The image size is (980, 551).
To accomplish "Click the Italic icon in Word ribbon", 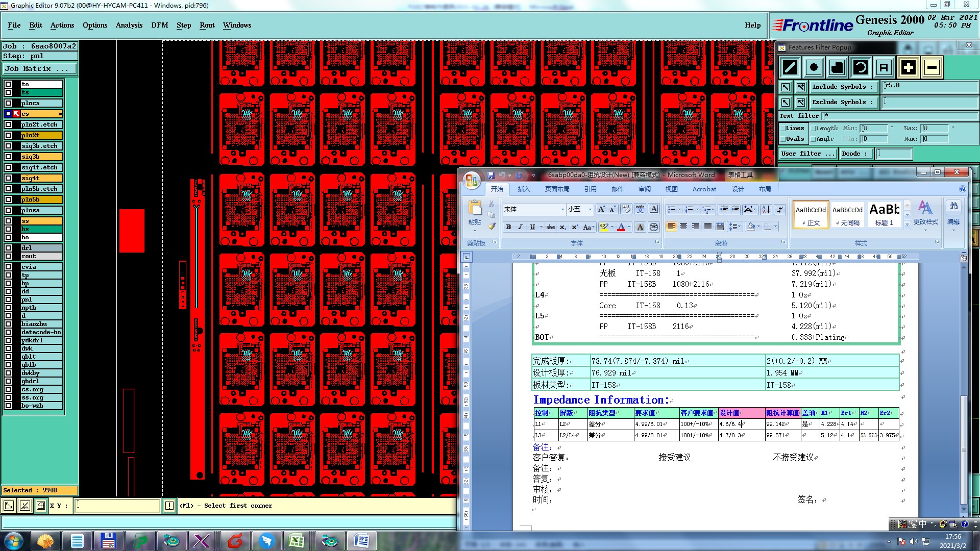I will 520,227.
